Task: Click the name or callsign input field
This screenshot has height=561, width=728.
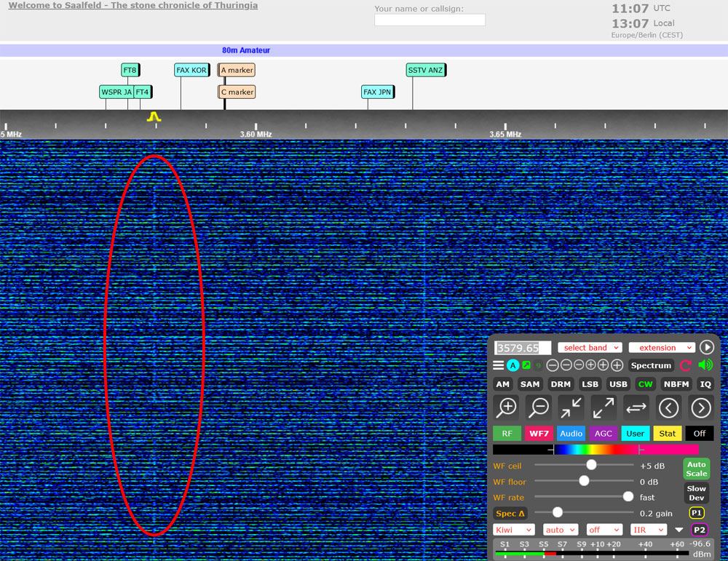Action: pyautogui.click(x=430, y=20)
